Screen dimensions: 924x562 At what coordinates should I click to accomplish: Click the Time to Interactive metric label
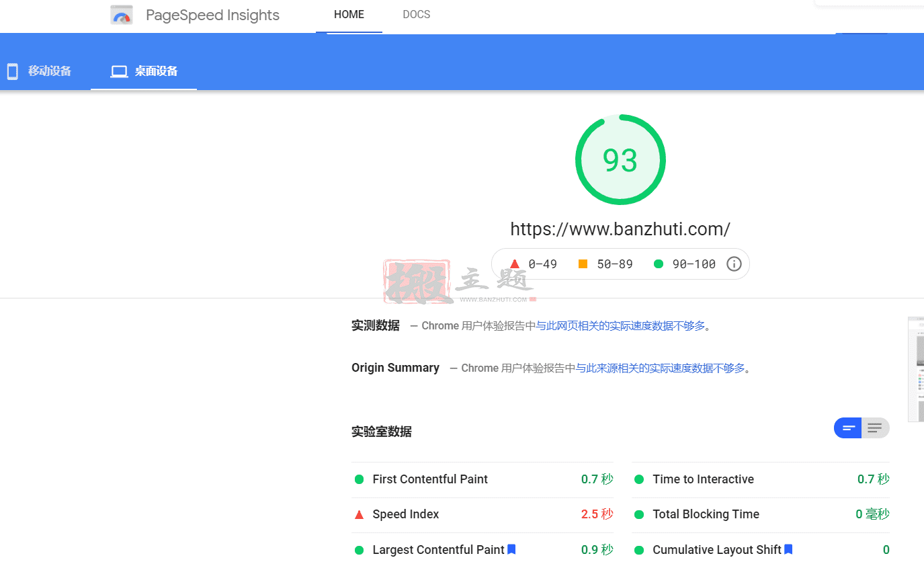[x=704, y=479]
